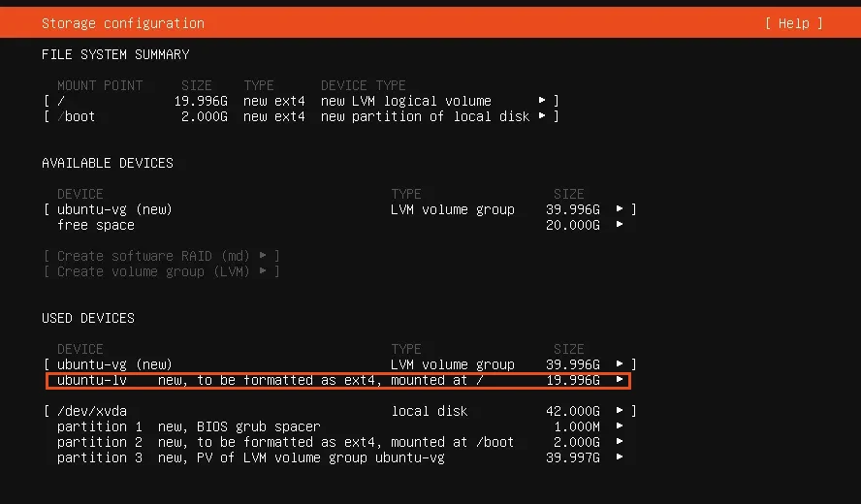Click arrow beside ubuntu-lv logical volume
Viewport: 861px width, 504px height.
click(621, 380)
